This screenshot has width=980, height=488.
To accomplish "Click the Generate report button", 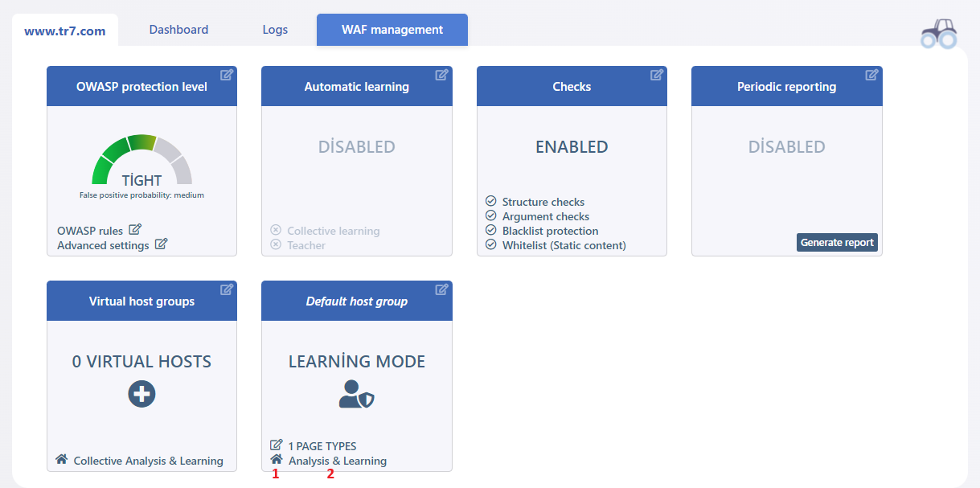I will 837,242.
